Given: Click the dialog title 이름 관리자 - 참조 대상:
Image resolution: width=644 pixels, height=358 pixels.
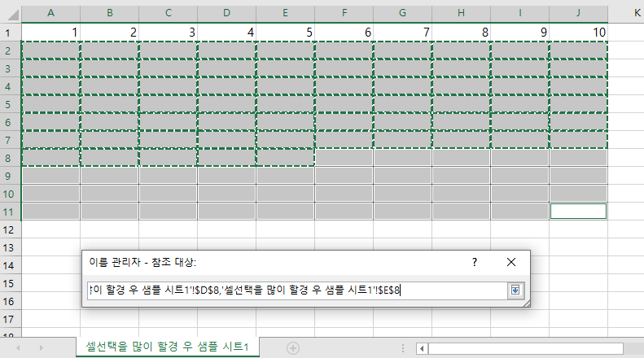Looking at the screenshot, I should coord(142,262).
